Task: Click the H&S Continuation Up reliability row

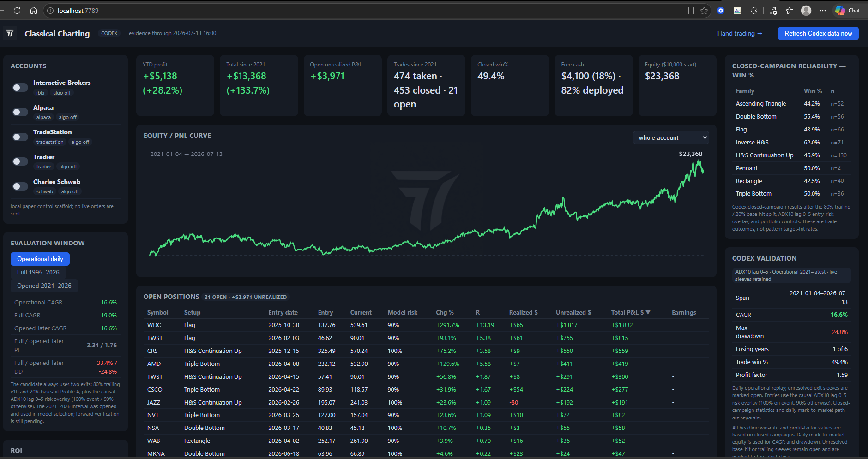Action: click(791, 155)
